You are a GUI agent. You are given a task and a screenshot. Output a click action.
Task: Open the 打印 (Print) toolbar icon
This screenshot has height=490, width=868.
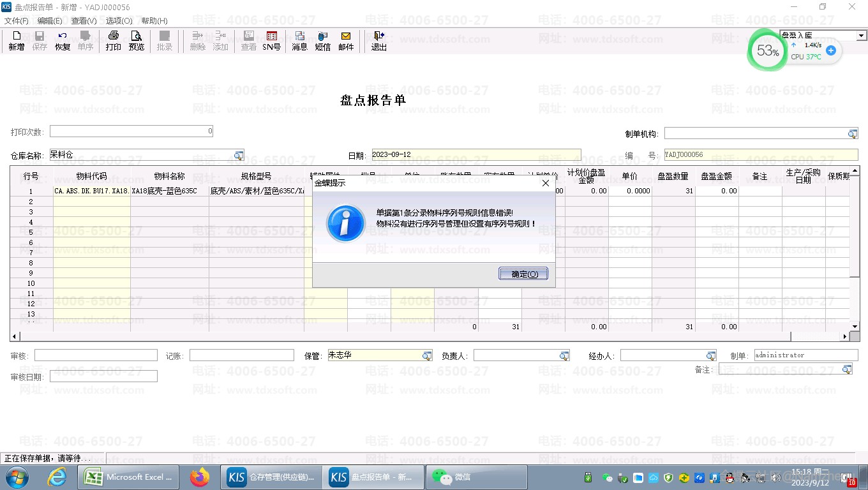point(113,40)
